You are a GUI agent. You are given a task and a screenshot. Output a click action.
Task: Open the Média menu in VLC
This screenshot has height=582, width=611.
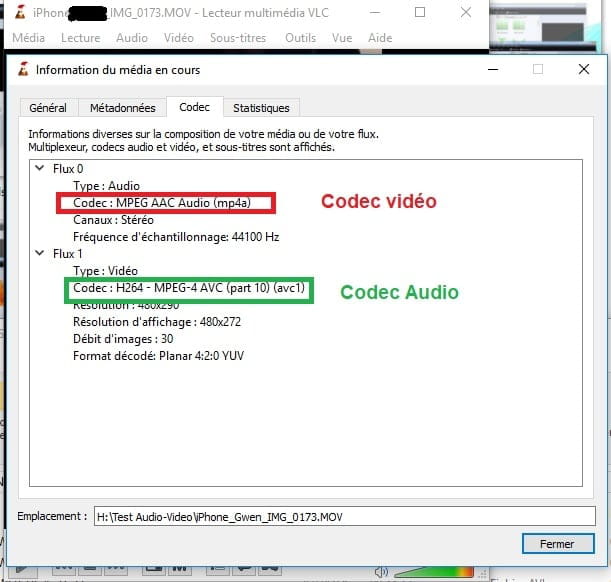tap(28, 38)
